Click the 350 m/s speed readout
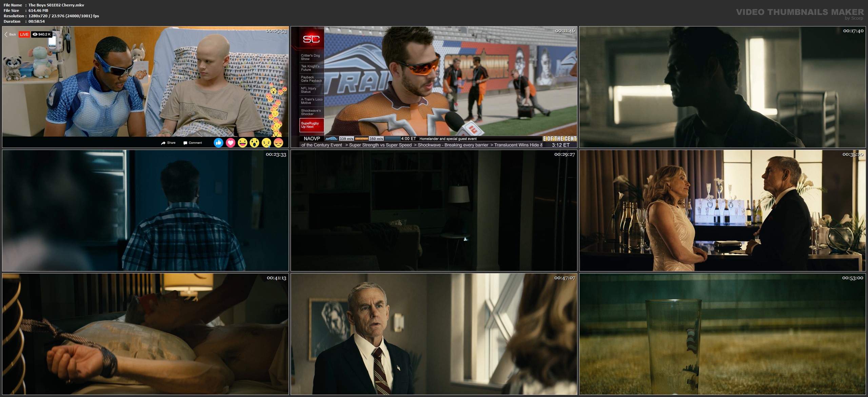 point(376,139)
